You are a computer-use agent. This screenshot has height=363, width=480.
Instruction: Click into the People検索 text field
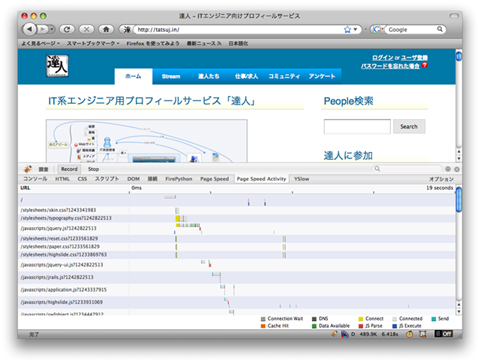click(357, 126)
